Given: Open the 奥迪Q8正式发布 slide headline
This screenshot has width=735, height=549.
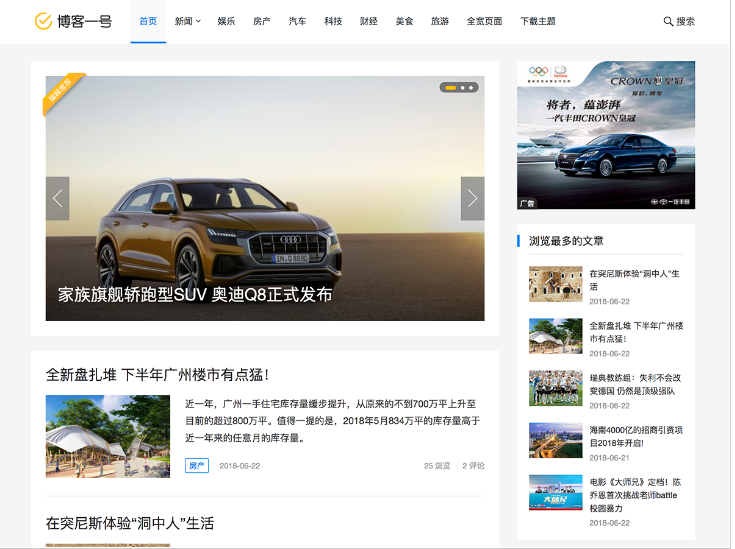Looking at the screenshot, I should pyautogui.click(x=195, y=294).
